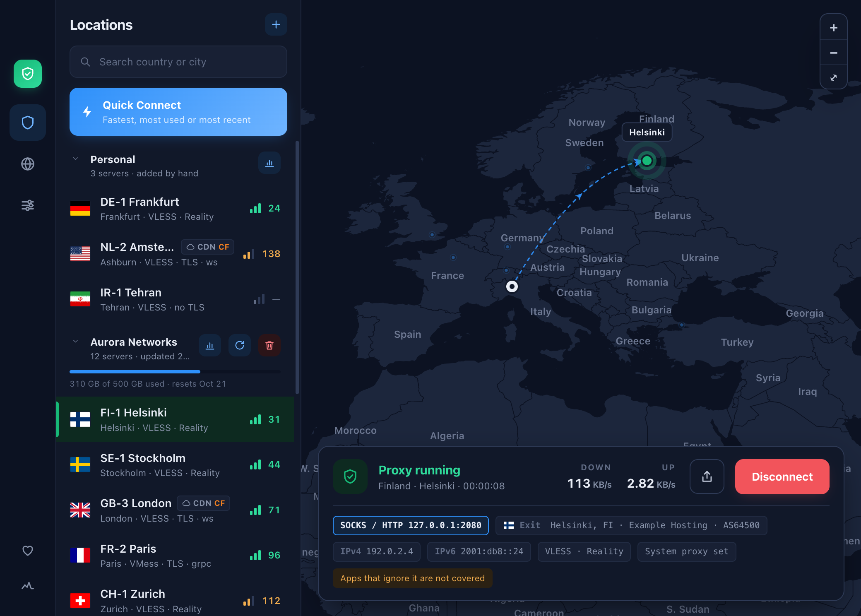Add a new location with plus button

[276, 24]
